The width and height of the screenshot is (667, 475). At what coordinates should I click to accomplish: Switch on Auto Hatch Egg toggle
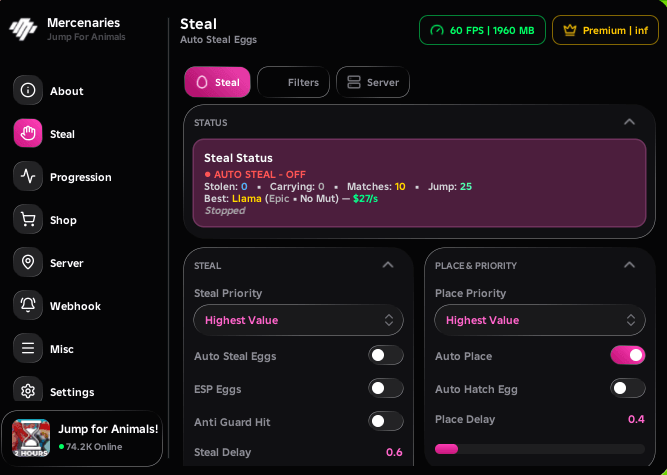point(628,388)
